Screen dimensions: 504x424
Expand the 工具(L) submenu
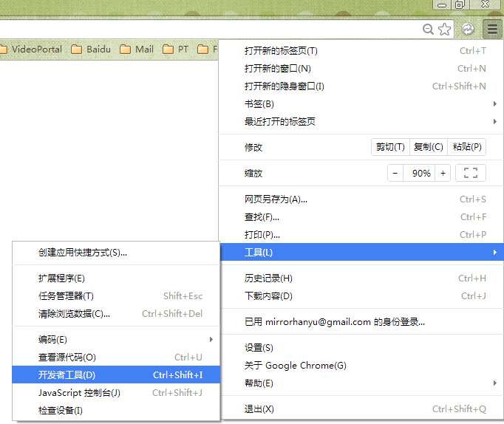(x=361, y=252)
